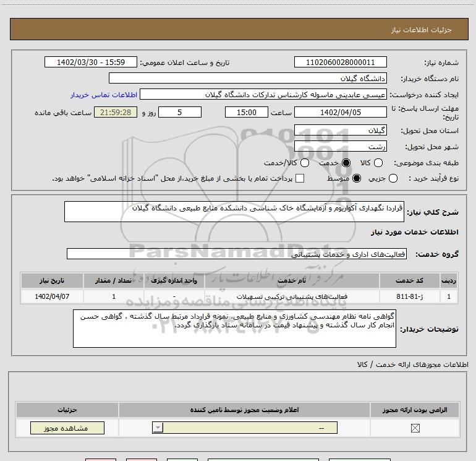
Task: Click the نام خدمت column header
Action: (292, 280)
